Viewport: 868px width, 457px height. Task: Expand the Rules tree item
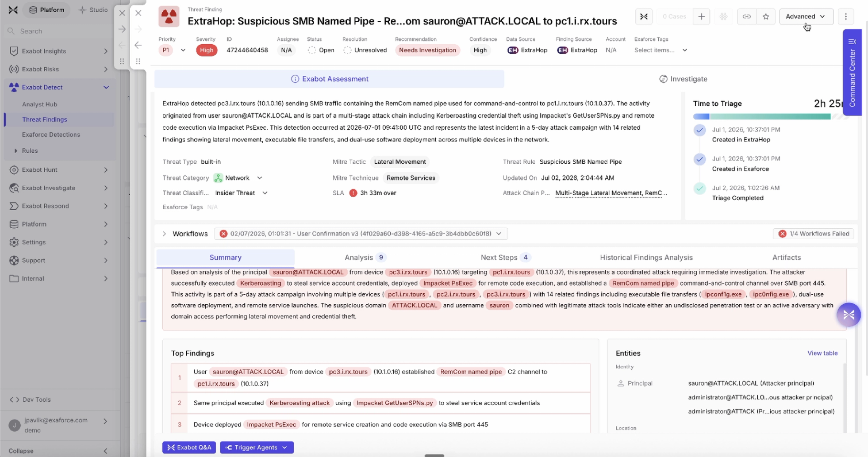click(16, 151)
